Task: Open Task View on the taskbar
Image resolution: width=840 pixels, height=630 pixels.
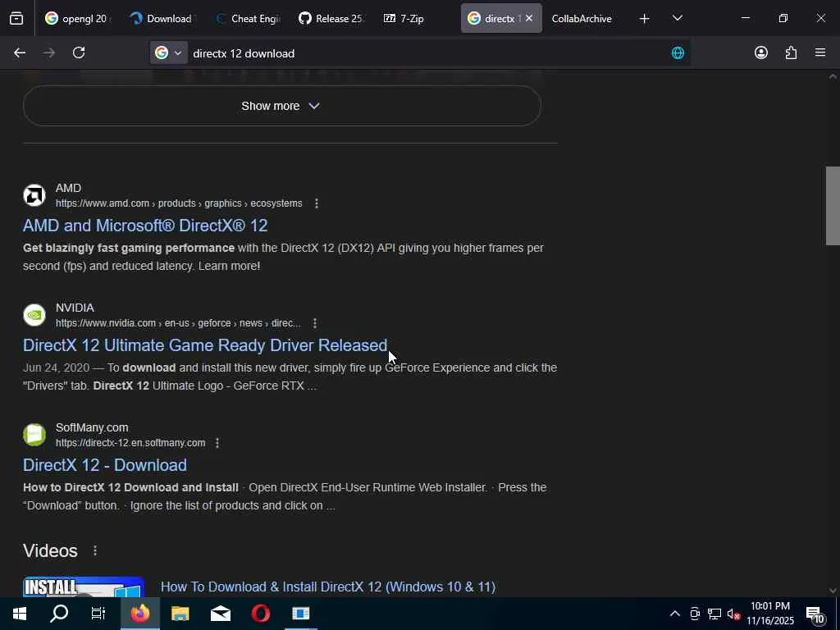Action: [98, 614]
